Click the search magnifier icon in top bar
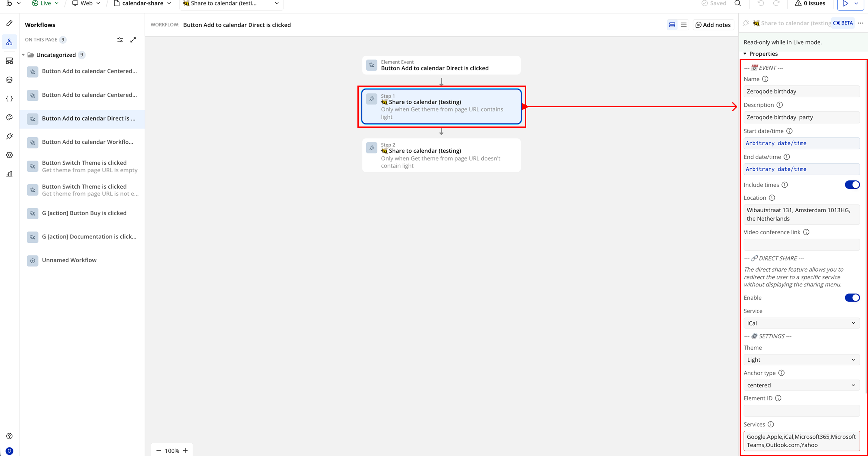This screenshot has width=868, height=456. coord(737,3)
